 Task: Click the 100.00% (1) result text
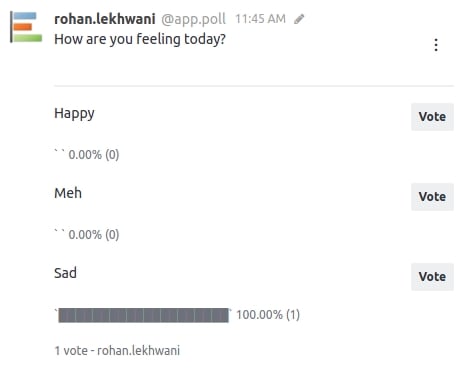click(268, 315)
